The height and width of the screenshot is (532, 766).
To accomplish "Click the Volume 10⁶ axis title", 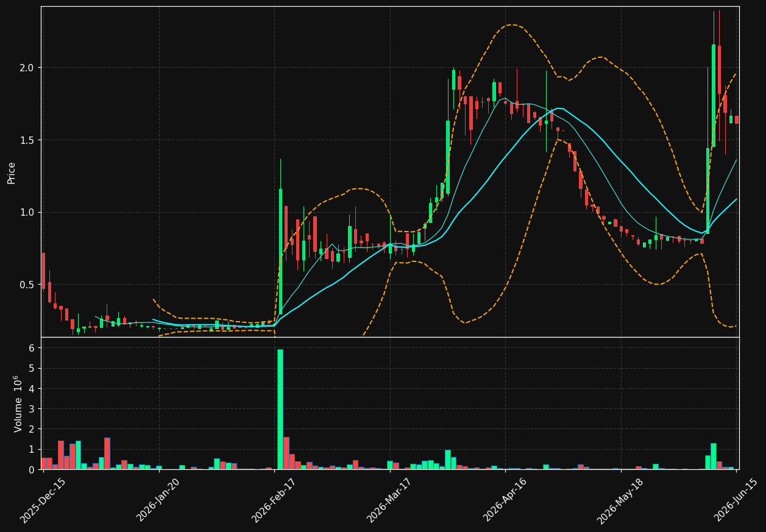I will click(x=17, y=403).
